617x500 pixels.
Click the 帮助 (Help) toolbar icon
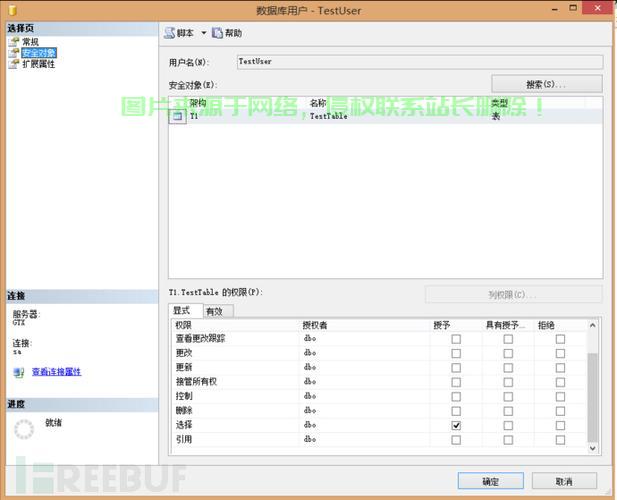point(217,33)
